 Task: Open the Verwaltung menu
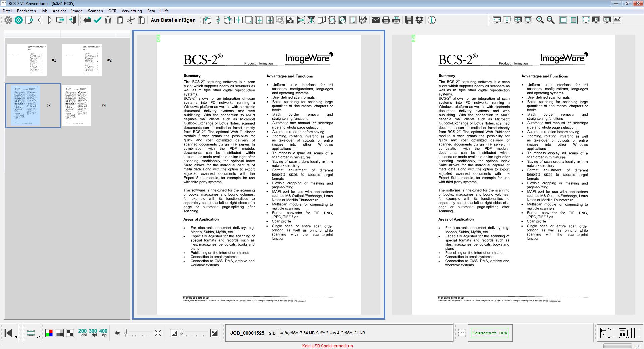pyautogui.click(x=132, y=11)
